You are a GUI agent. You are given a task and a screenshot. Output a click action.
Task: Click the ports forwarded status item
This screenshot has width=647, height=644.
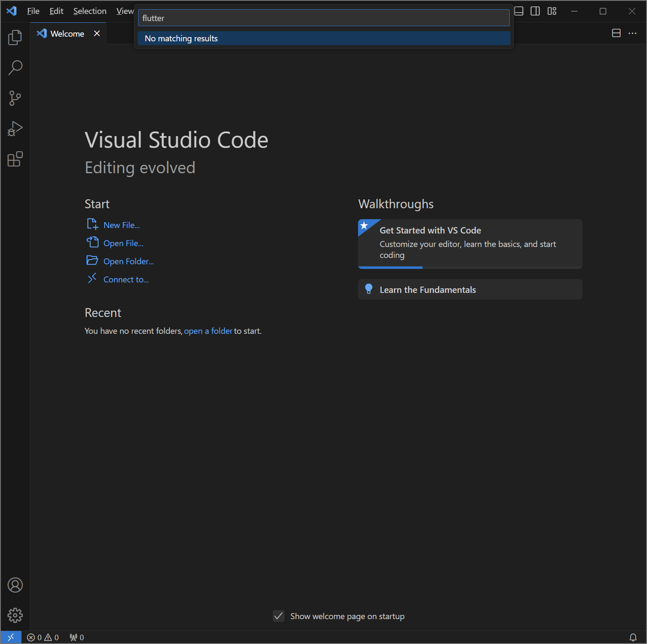[x=77, y=637]
